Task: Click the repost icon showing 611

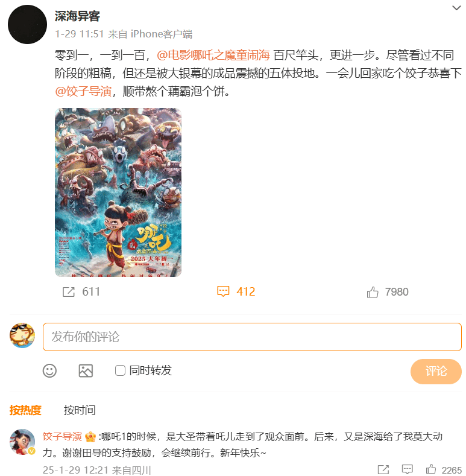Action: [69, 292]
